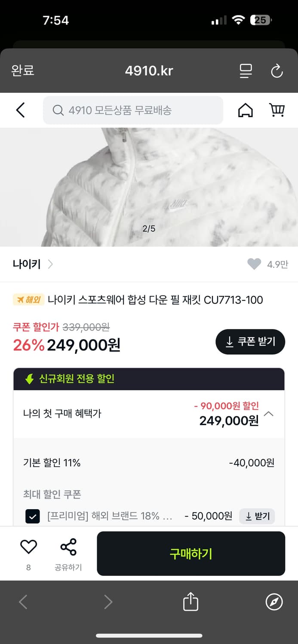Open the shopping cart icon
The width and height of the screenshot is (298, 644).
[x=277, y=110]
